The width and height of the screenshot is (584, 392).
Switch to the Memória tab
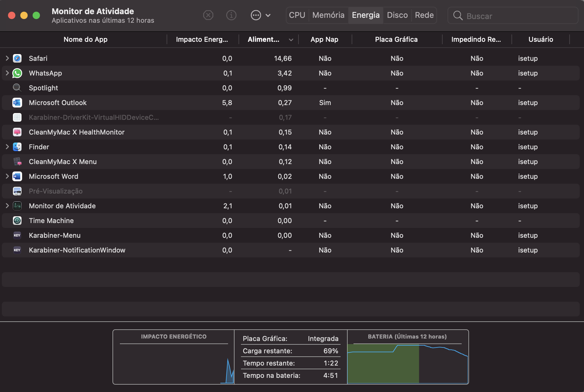click(x=328, y=15)
